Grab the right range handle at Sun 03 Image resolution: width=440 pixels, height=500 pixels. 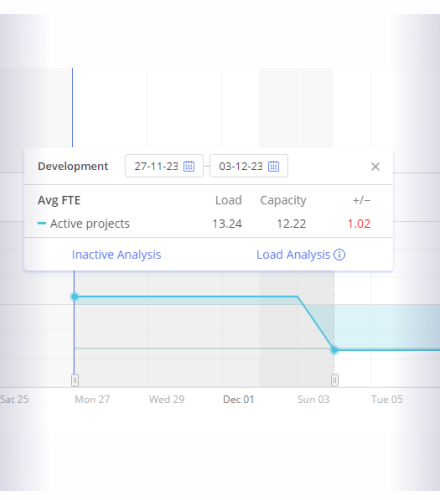pyautogui.click(x=335, y=380)
